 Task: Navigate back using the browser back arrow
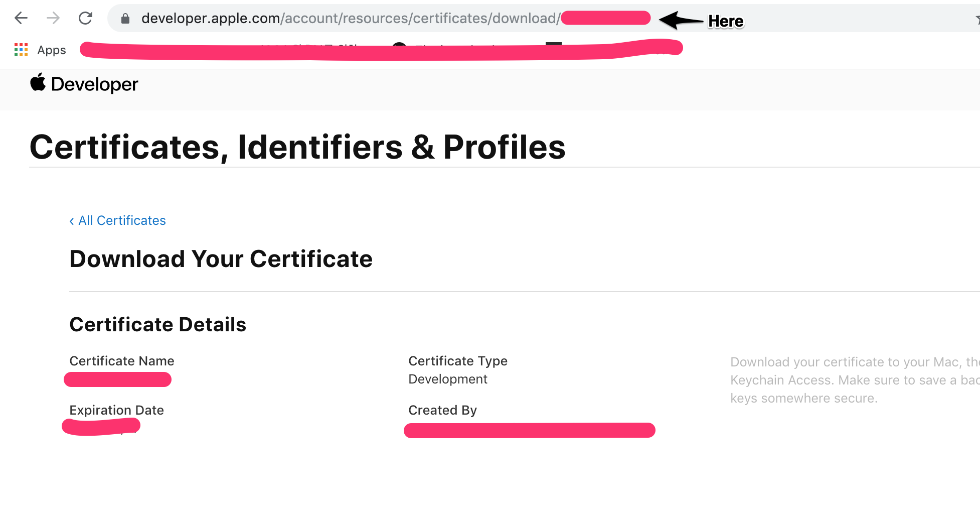click(x=21, y=18)
